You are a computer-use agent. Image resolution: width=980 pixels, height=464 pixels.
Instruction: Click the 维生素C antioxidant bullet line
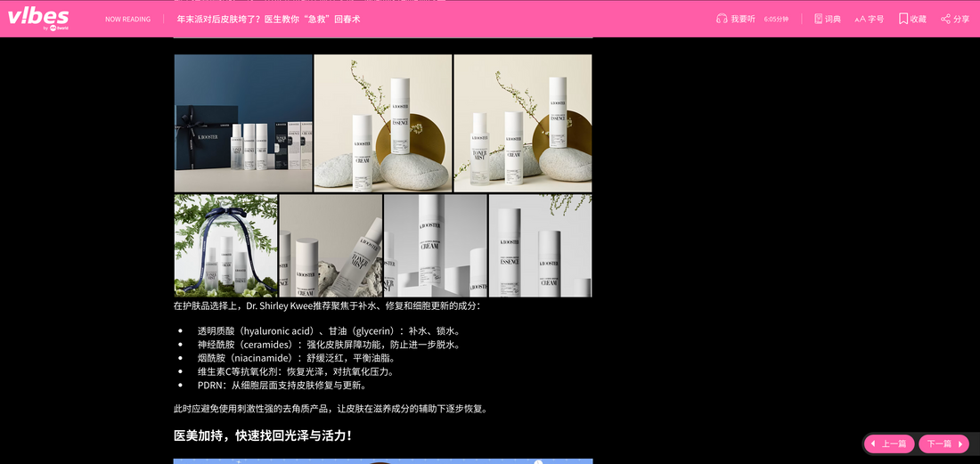296,371
